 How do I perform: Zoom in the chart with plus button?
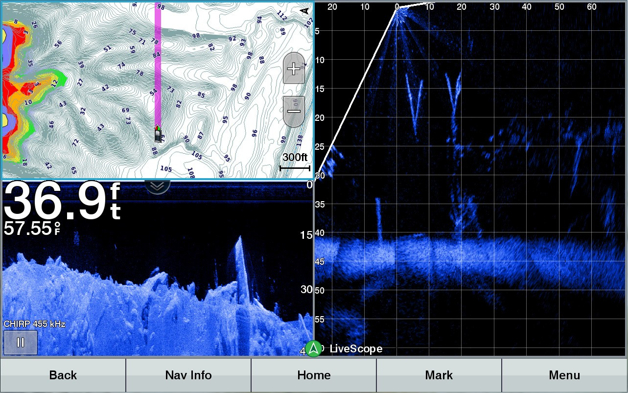tap(294, 69)
